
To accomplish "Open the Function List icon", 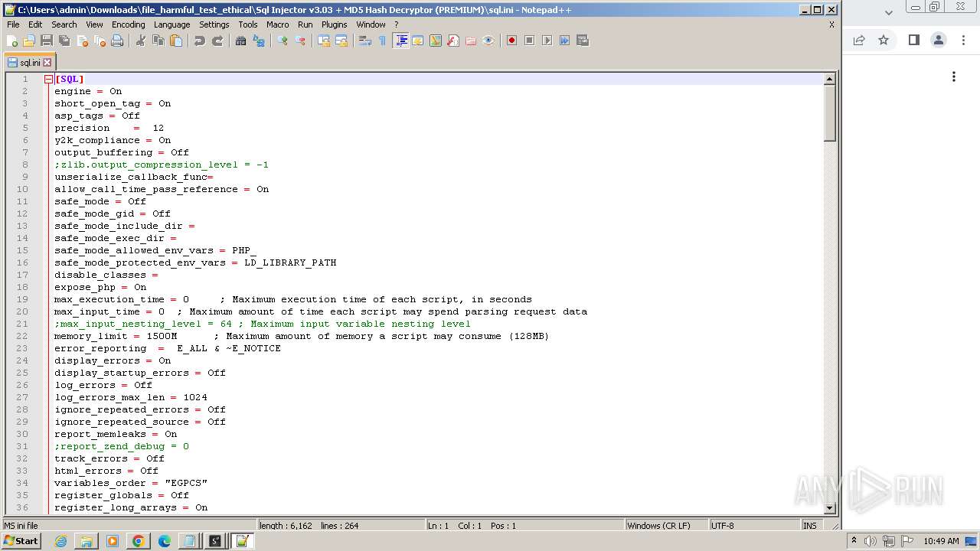I will click(453, 41).
